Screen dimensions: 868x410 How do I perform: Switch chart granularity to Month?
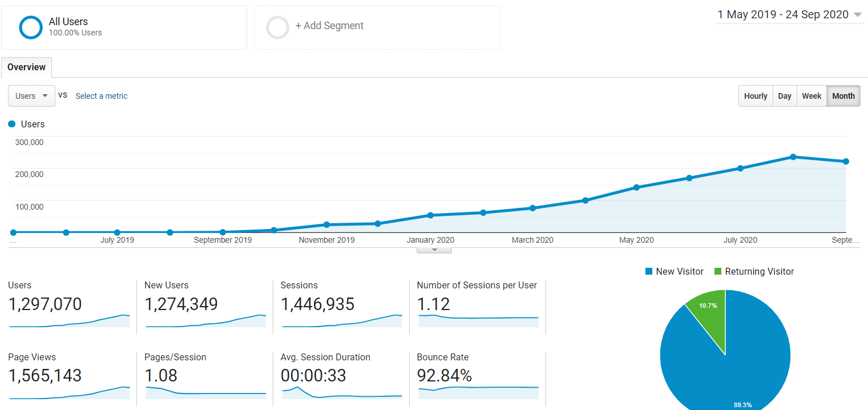(843, 96)
